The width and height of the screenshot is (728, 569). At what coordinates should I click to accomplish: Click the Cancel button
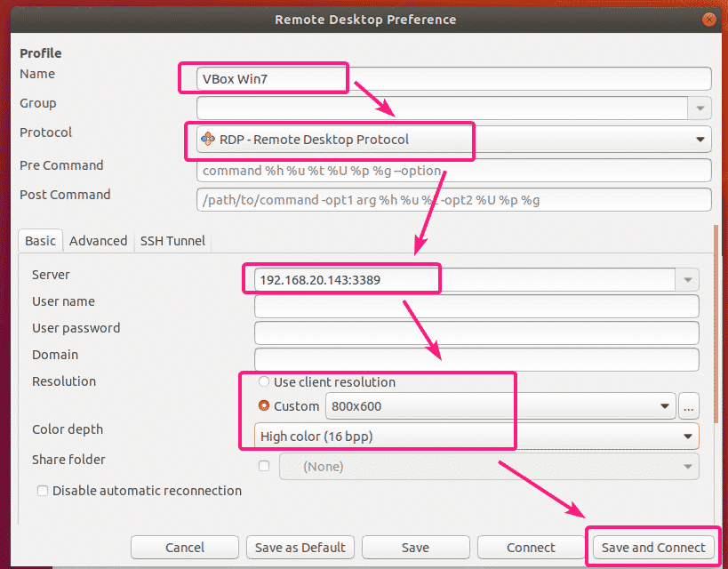185,548
